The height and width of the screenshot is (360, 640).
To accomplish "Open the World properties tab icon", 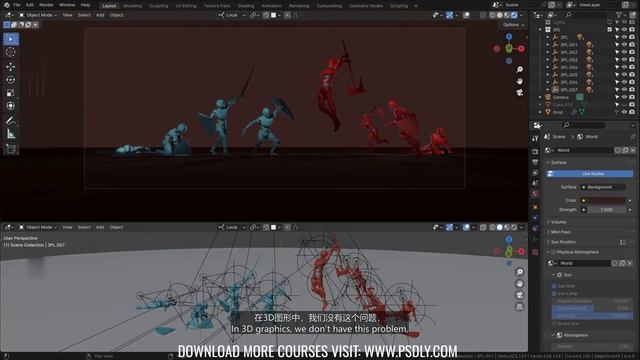I will 535,194.
